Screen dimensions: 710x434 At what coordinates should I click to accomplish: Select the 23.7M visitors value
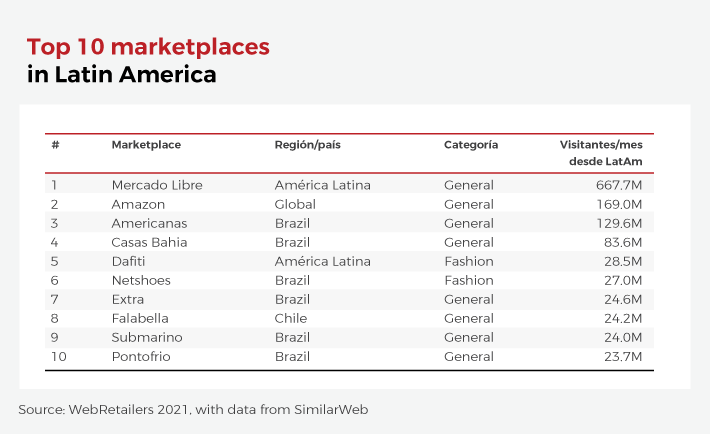click(x=621, y=357)
